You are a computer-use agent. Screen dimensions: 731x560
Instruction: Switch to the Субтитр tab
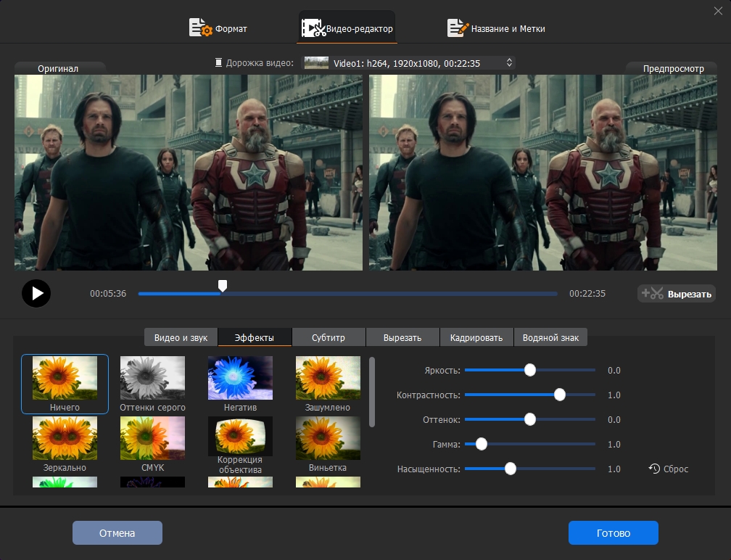329,338
